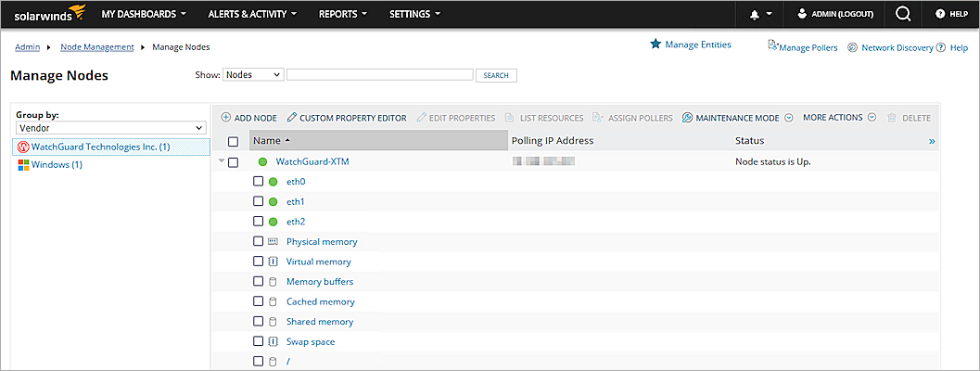Open the Alerts & Activity menu

(x=252, y=14)
